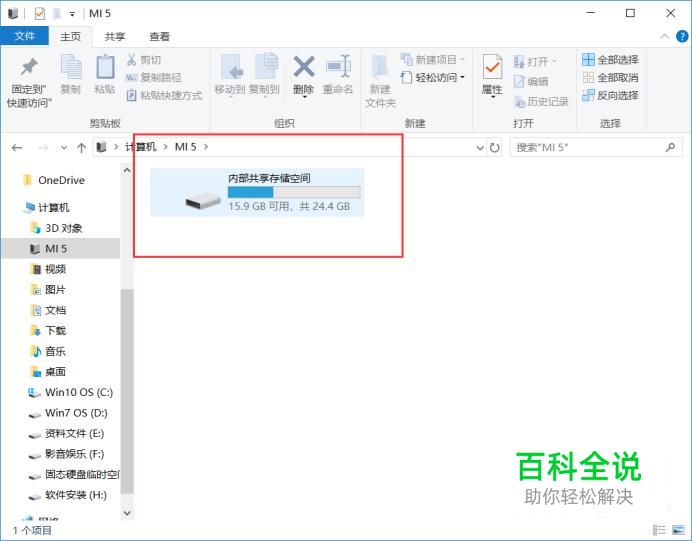Image resolution: width=692 pixels, height=541 pixels.
Task: Click Paste shortcut in the ribbon
Action: coord(164,95)
